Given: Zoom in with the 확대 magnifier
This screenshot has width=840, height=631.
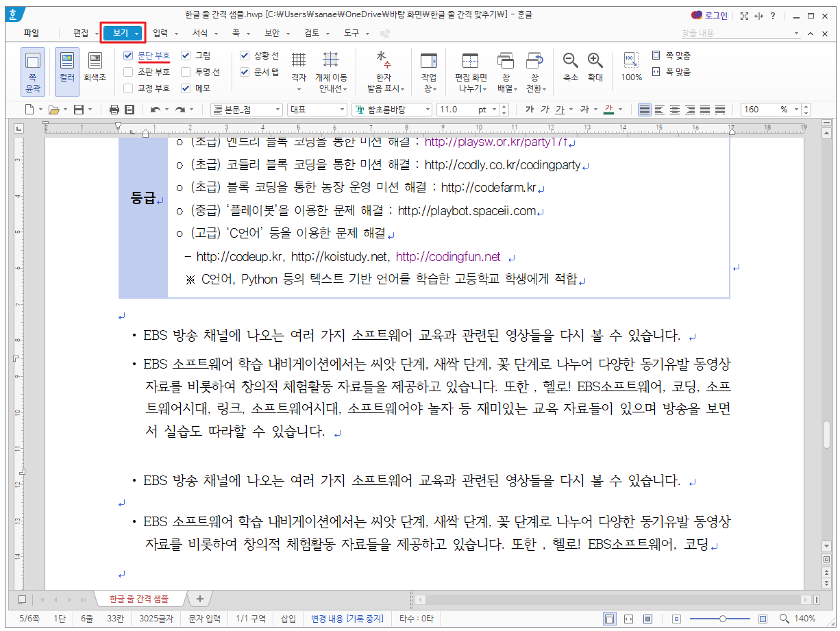Looking at the screenshot, I should (595, 67).
